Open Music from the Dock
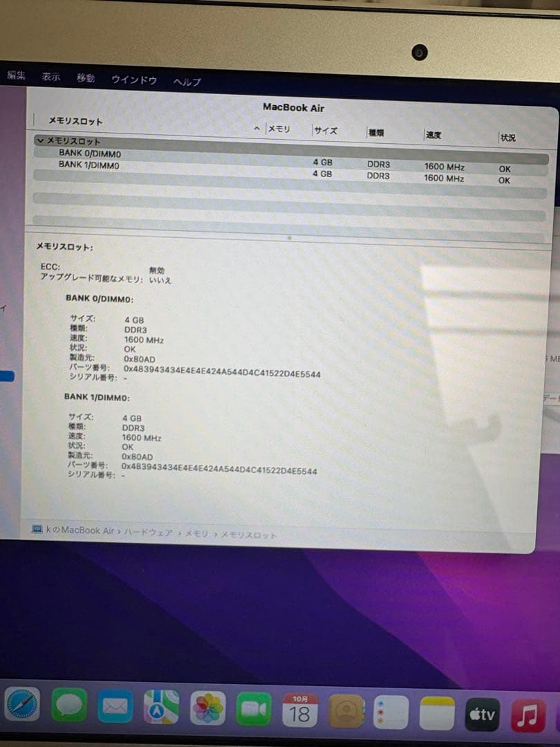This screenshot has height=747, width=560. 528,715
